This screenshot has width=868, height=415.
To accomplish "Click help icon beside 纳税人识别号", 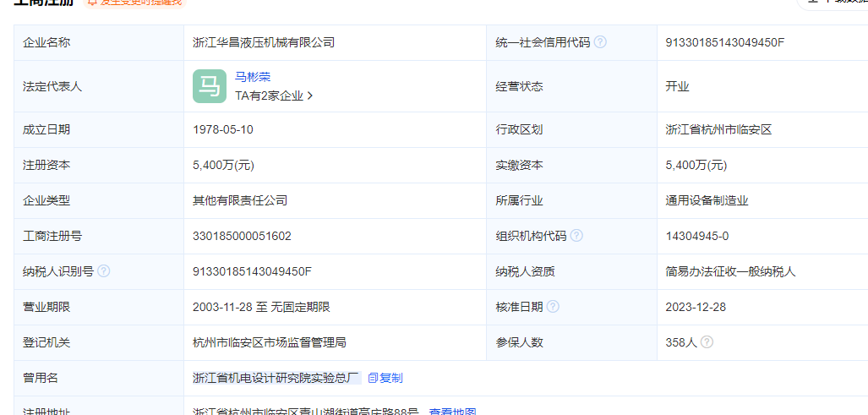I will [x=103, y=271].
